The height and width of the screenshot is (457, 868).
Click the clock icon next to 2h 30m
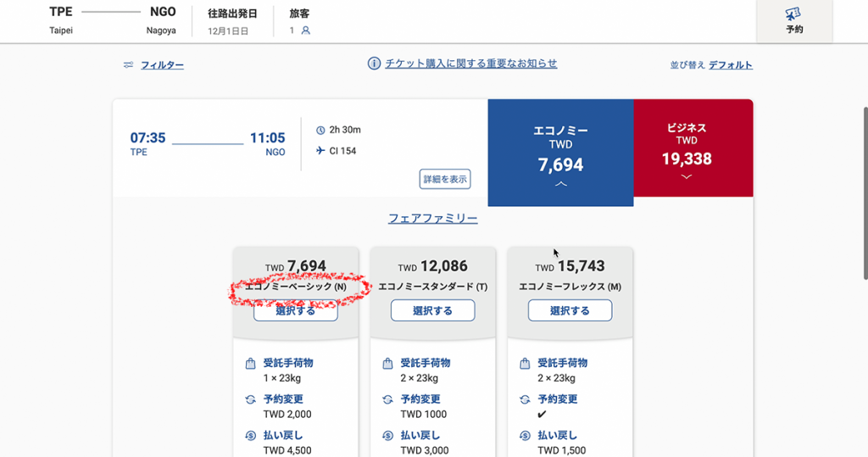tap(320, 130)
